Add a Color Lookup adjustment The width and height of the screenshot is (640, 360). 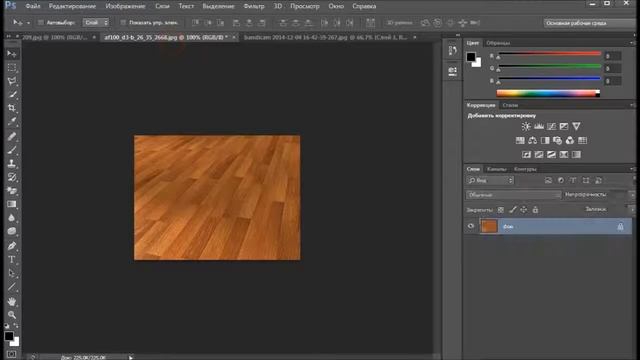click(582, 140)
